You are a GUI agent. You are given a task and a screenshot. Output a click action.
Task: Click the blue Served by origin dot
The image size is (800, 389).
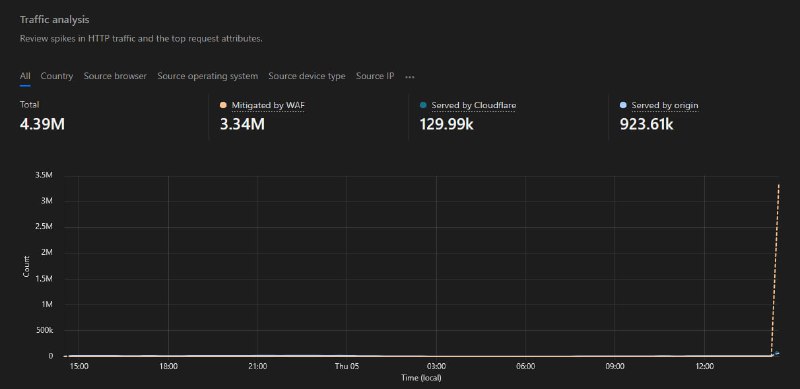623,105
